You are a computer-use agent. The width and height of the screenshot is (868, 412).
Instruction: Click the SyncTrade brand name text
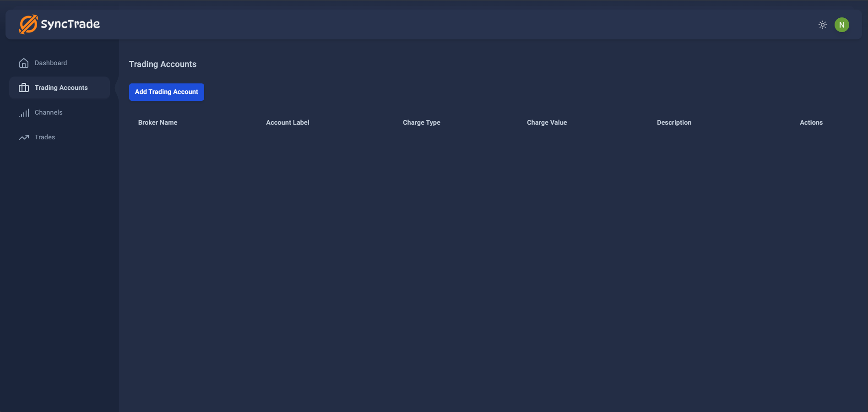click(x=70, y=24)
